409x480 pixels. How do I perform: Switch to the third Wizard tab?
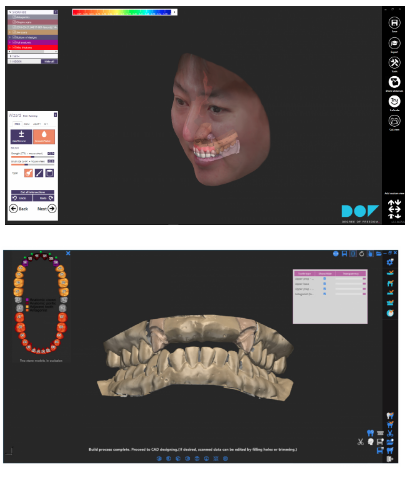point(37,124)
